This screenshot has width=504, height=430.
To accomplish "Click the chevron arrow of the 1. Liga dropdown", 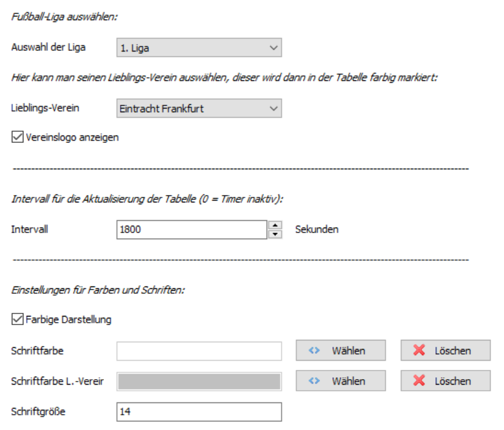I will [x=273, y=48].
